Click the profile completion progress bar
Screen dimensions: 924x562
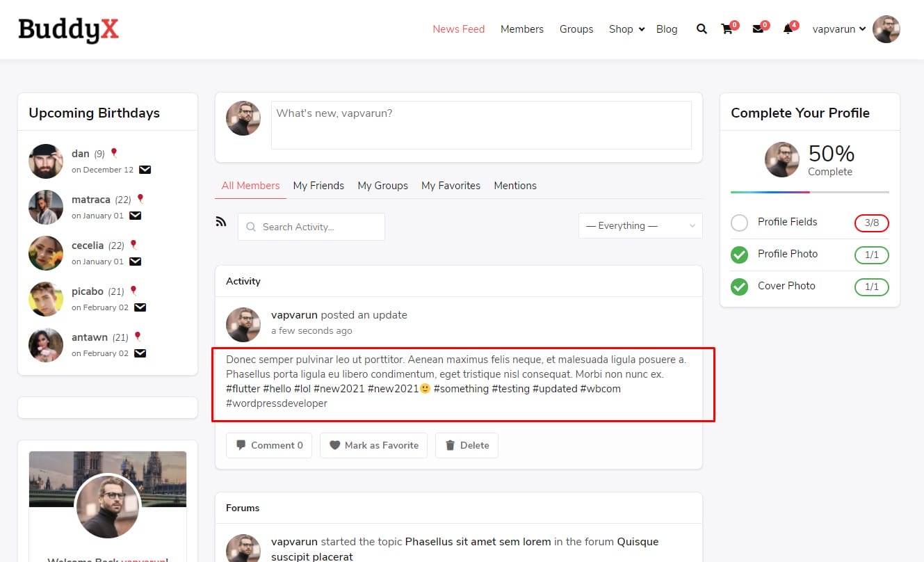pyautogui.click(x=809, y=192)
